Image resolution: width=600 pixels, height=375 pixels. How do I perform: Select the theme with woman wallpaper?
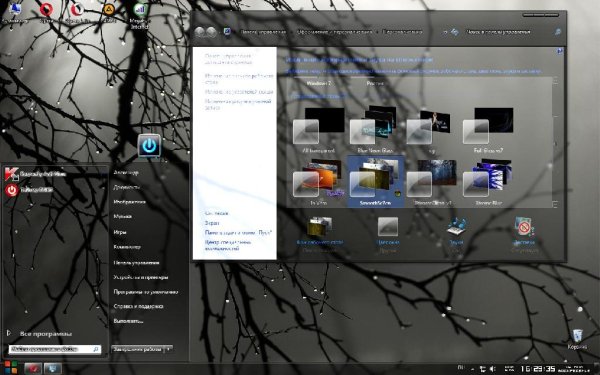pyautogui.click(x=432, y=130)
